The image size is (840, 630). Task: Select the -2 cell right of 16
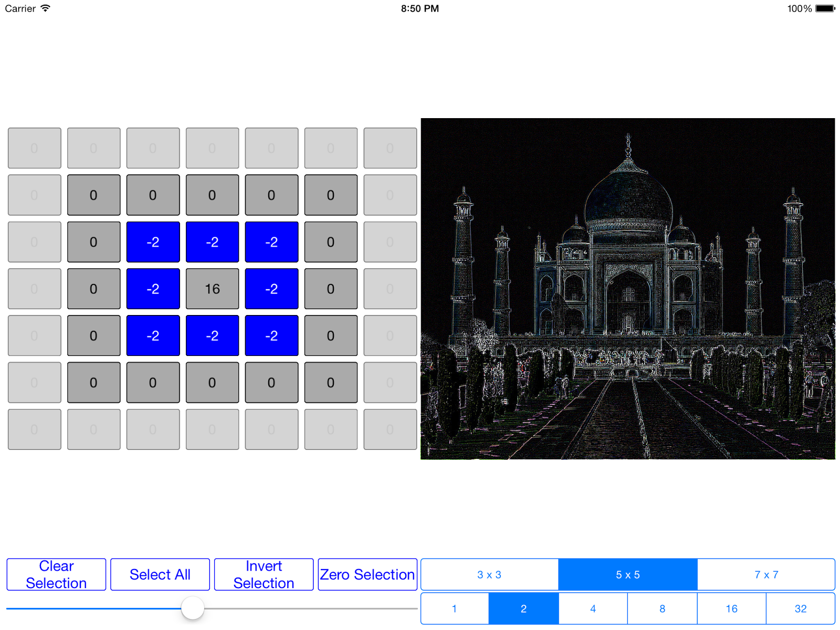click(271, 288)
